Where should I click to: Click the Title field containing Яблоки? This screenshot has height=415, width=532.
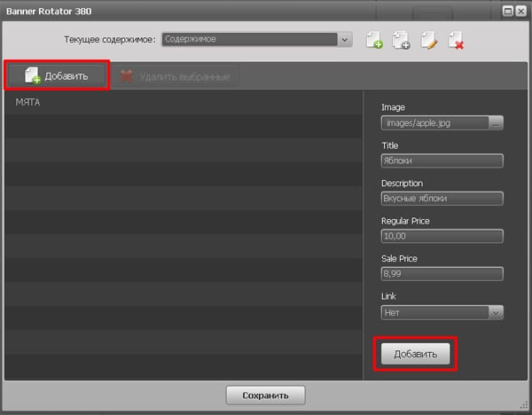(x=442, y=161)
